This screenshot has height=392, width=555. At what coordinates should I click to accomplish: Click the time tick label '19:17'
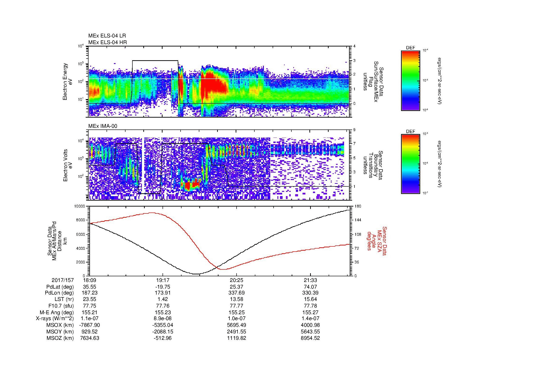click(x=163, y=280)
